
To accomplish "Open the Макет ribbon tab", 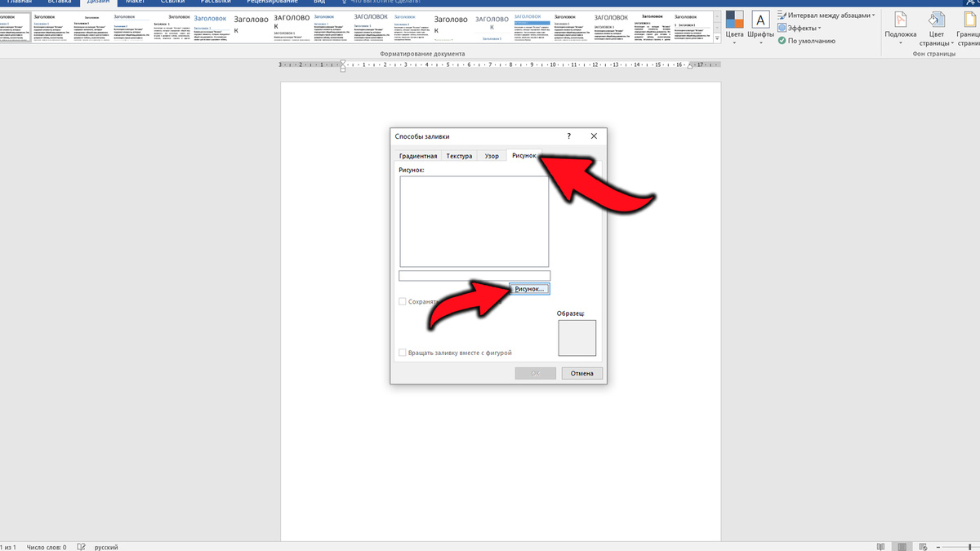I will click(x=135, y=2).
